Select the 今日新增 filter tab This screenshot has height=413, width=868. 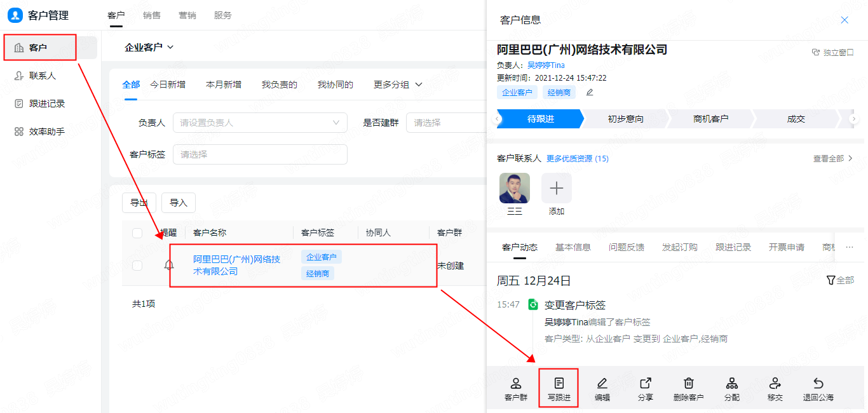pyautogui.click(x=168, y=85)
